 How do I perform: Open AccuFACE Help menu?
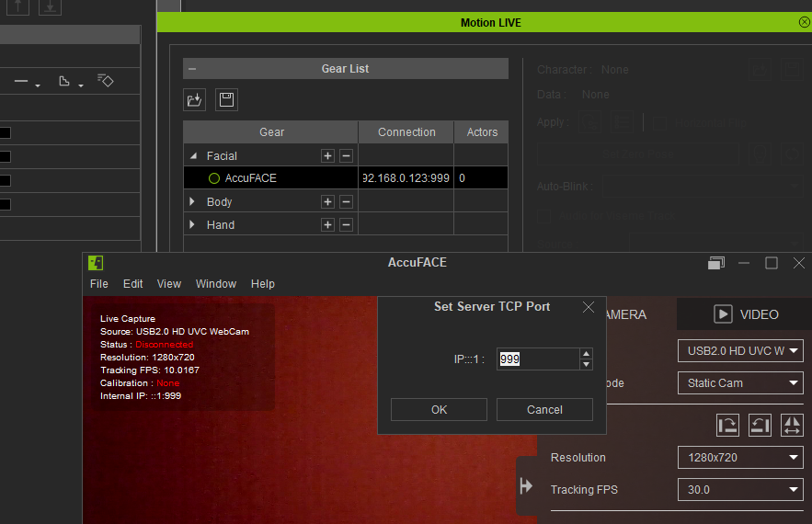tap(263, 284)
